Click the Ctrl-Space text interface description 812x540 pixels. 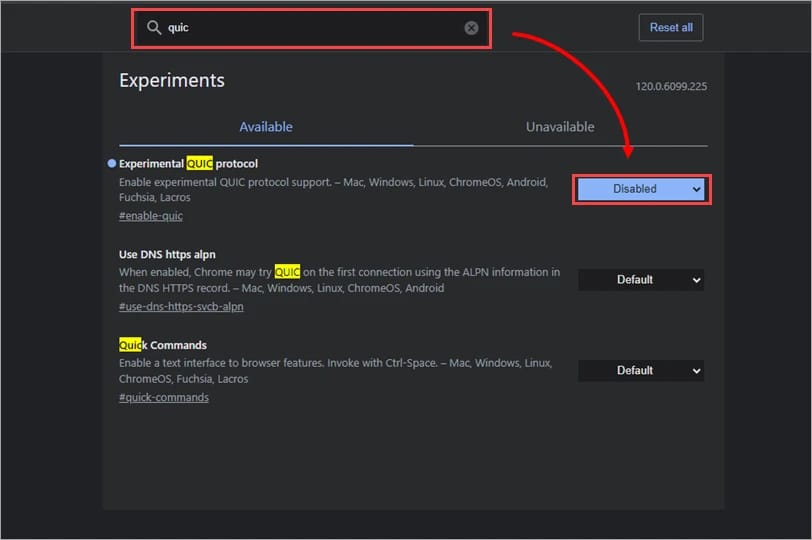pyautogui.click(x=335, y=371)
